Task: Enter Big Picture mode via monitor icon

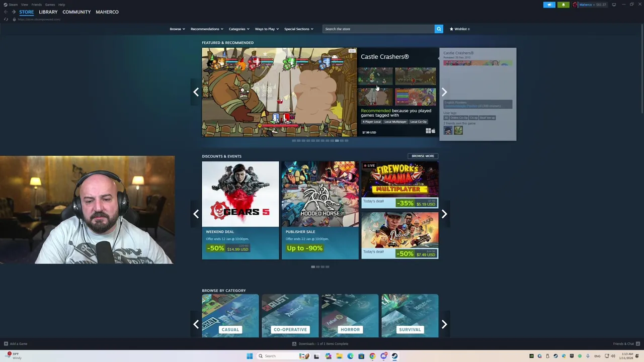Action: [614, 5]
